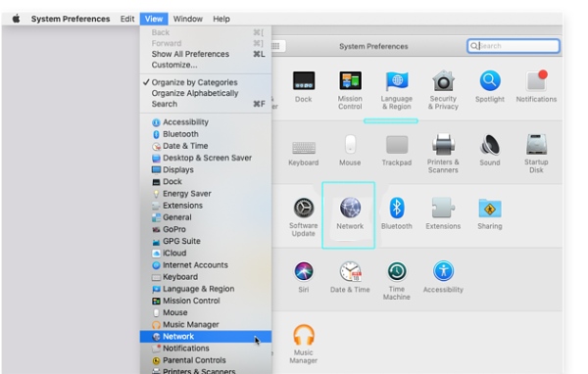Choose Show All Preferences menu item
The width and height of the screenshot is (588, 374).
[206, 54]
